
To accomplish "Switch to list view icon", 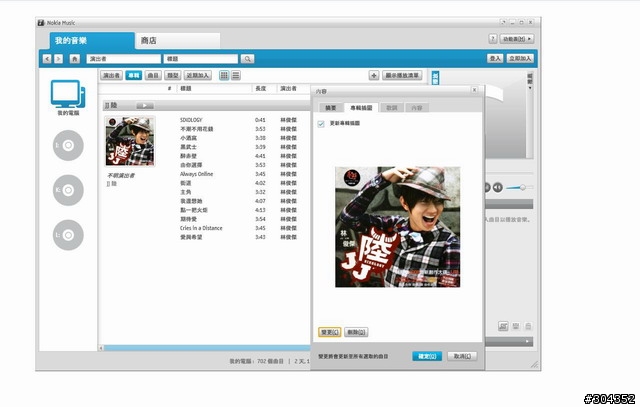I will tap(236, 75).
